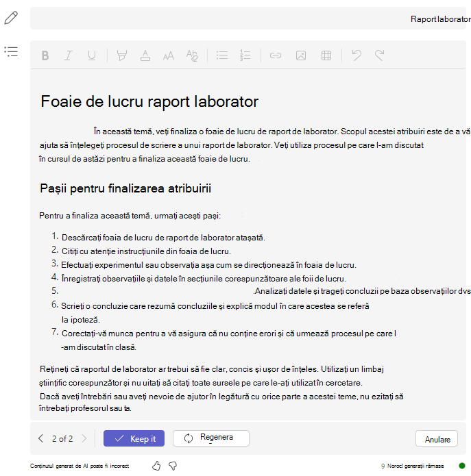
Task: Click the line Pentru a finaliza această temă
Action: coord(130,216)
